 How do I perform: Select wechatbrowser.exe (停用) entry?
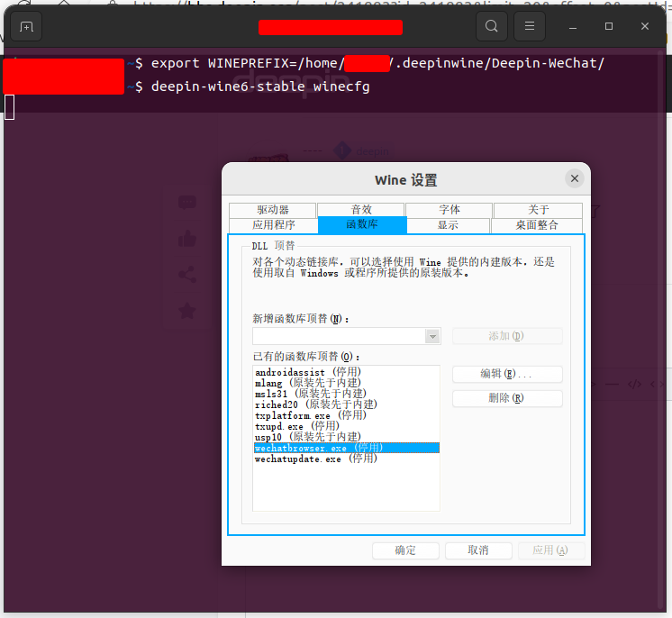coord(346,448)
